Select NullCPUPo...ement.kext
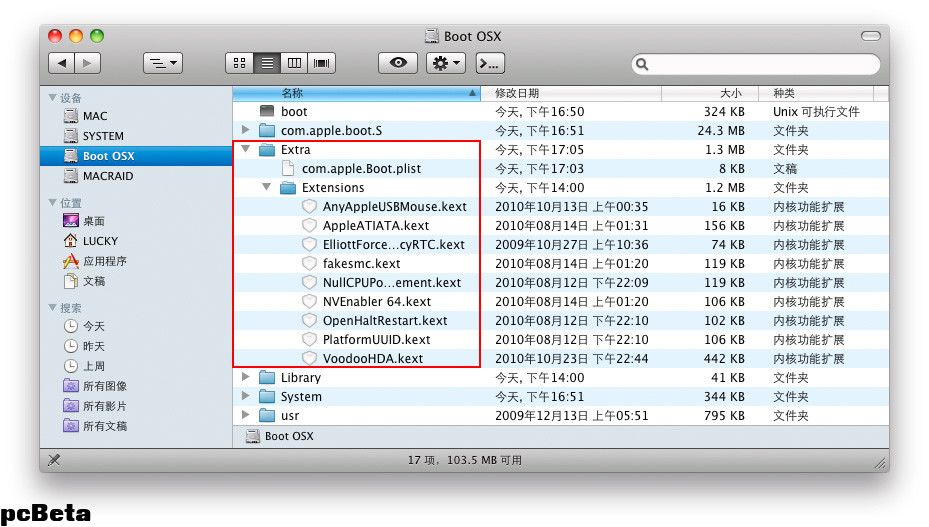Image resolution: width=929 pixels, height=527 pixels. pyautogui.click(x=560, y=282)
